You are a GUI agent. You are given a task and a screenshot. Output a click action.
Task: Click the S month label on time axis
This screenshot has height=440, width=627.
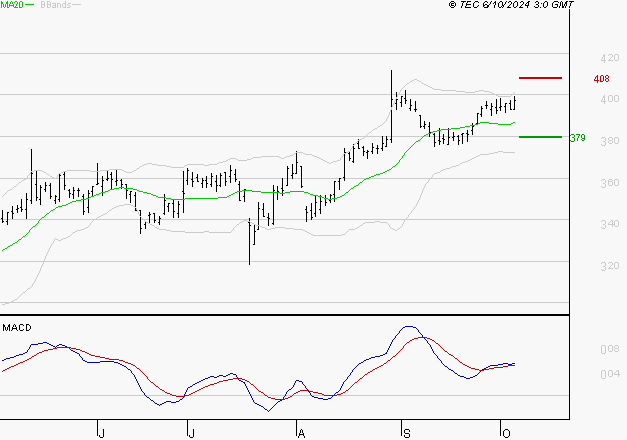407,434
